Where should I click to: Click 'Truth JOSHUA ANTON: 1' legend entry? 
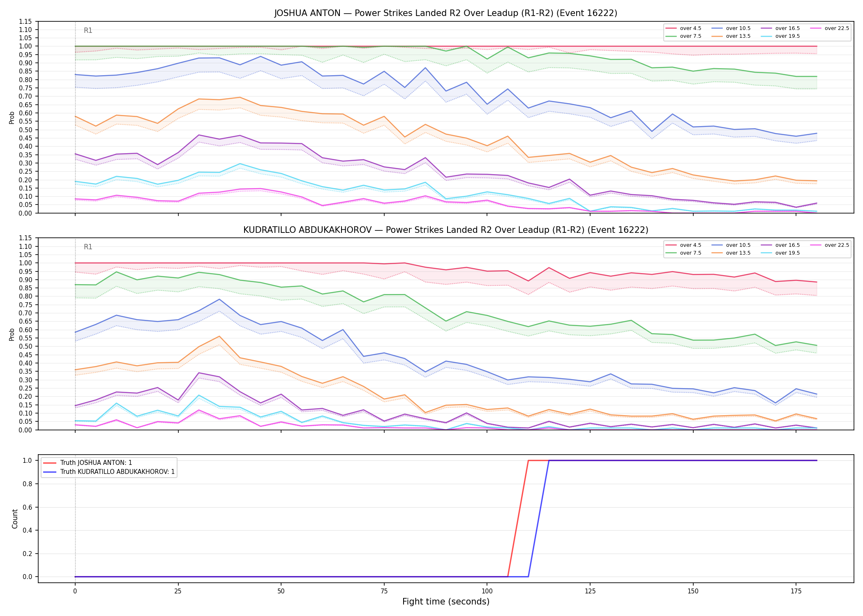click(x=88, y=463)
